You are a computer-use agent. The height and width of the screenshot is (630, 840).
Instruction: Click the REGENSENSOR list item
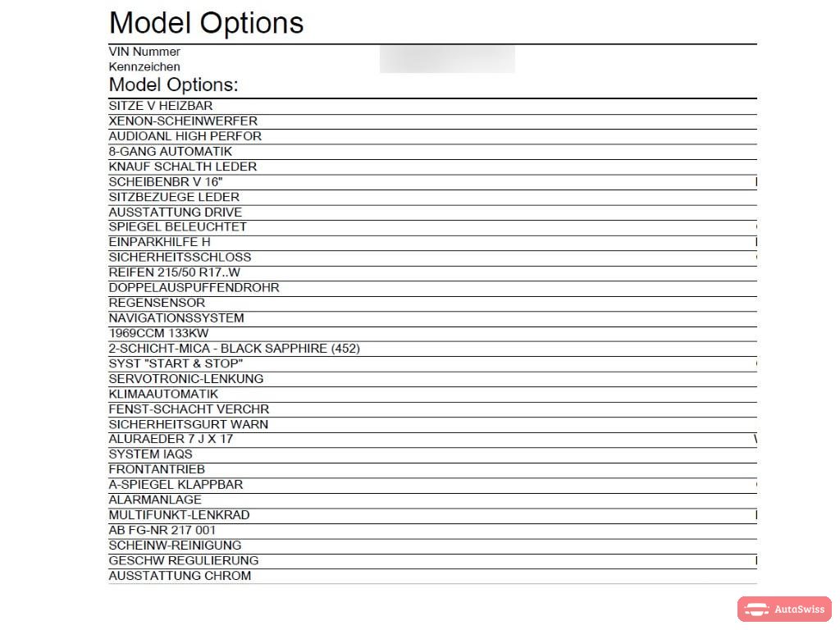pos(432,304)
